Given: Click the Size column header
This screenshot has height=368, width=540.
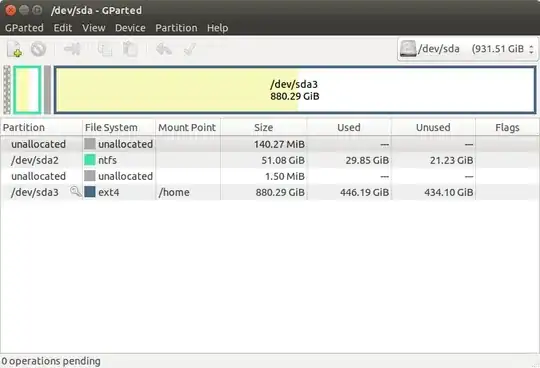Looking at the screenshot, I should pos(263,127).
